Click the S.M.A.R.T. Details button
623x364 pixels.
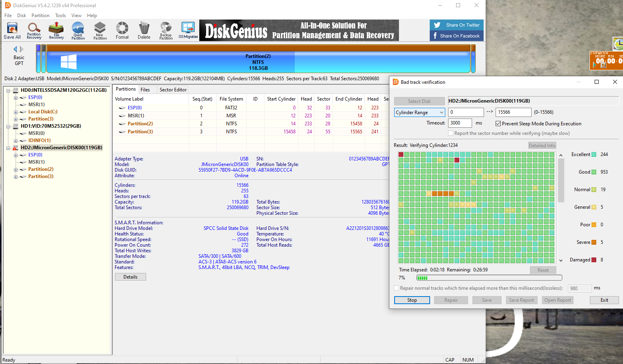(x=130, y=277)
